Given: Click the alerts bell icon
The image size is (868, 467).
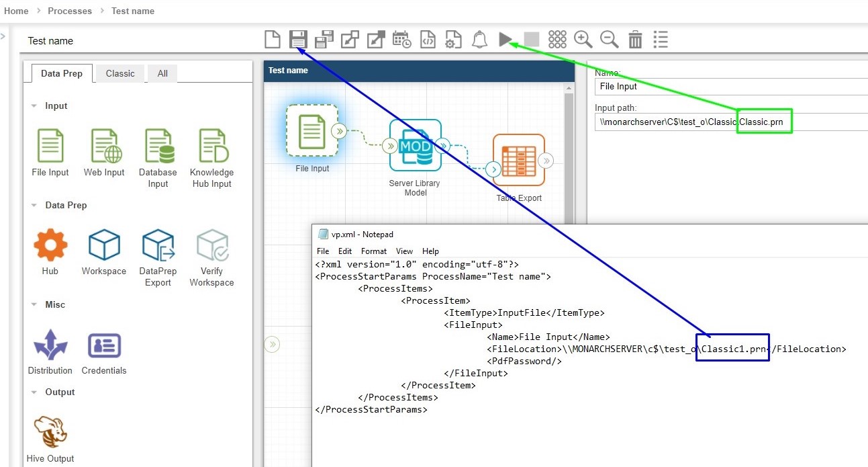Looking at the screenshot, I should tap(479, 40).
